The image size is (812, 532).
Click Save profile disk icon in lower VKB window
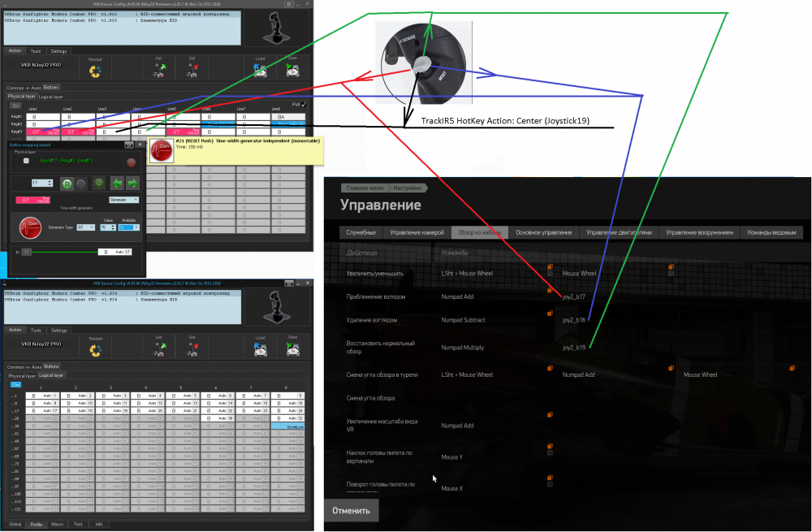click(x=293, y=350)
